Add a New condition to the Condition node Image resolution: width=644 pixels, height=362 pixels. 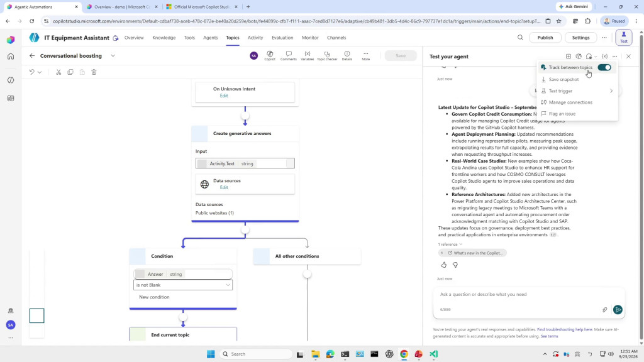pyautogui.click(x=154, y=297)
